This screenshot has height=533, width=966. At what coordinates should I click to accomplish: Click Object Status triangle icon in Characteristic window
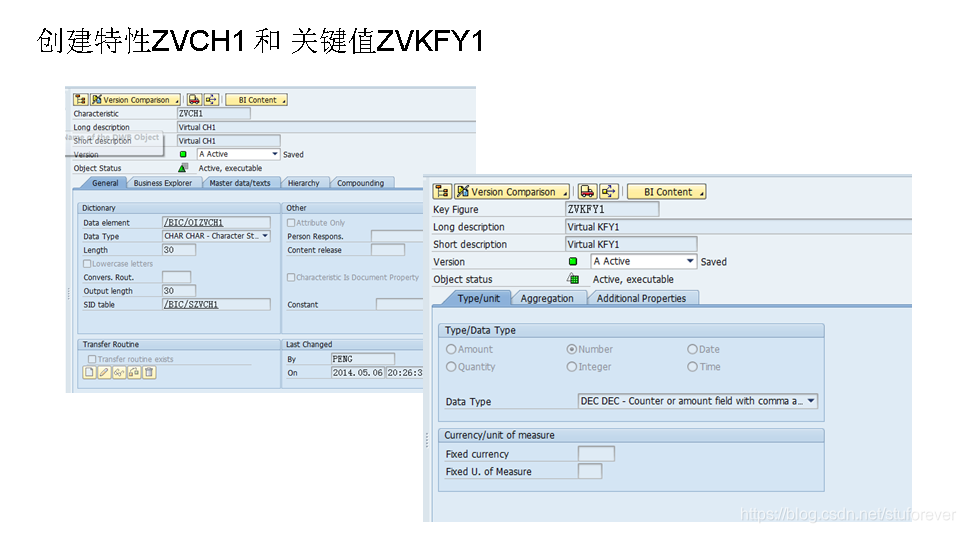[183, 168]
